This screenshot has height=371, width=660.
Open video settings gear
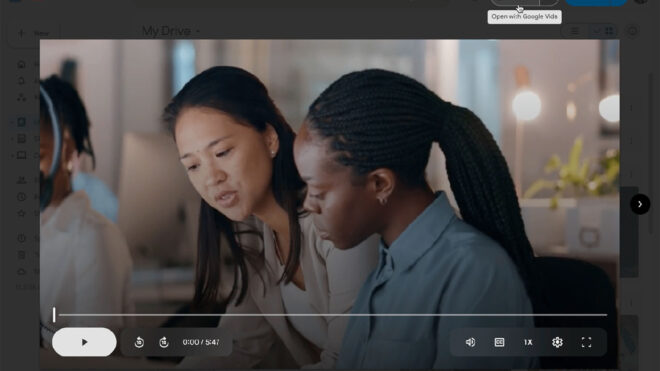[x=557, y=342]
